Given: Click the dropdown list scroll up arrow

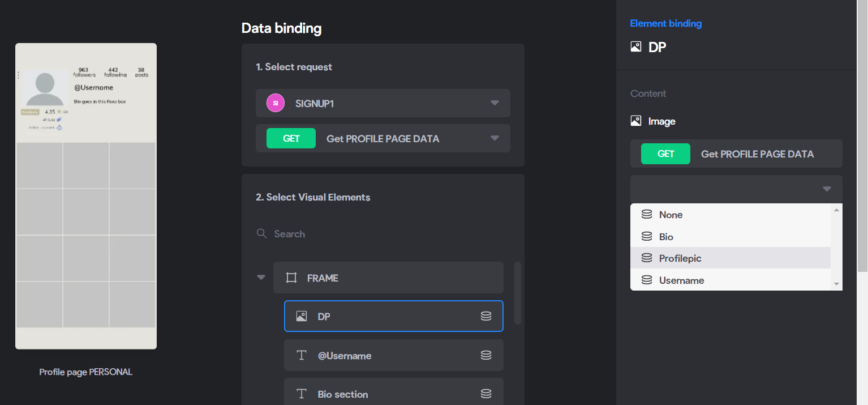Looking at the screenshot, I should pyautogui.click(x=836, y=210).
